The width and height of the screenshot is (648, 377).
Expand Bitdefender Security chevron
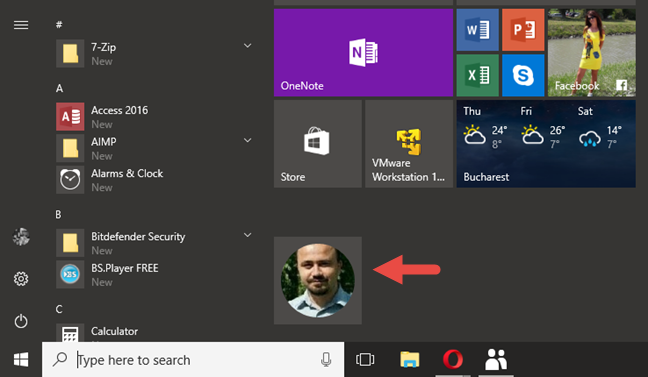pyautogui.click(x=248, y=235)
